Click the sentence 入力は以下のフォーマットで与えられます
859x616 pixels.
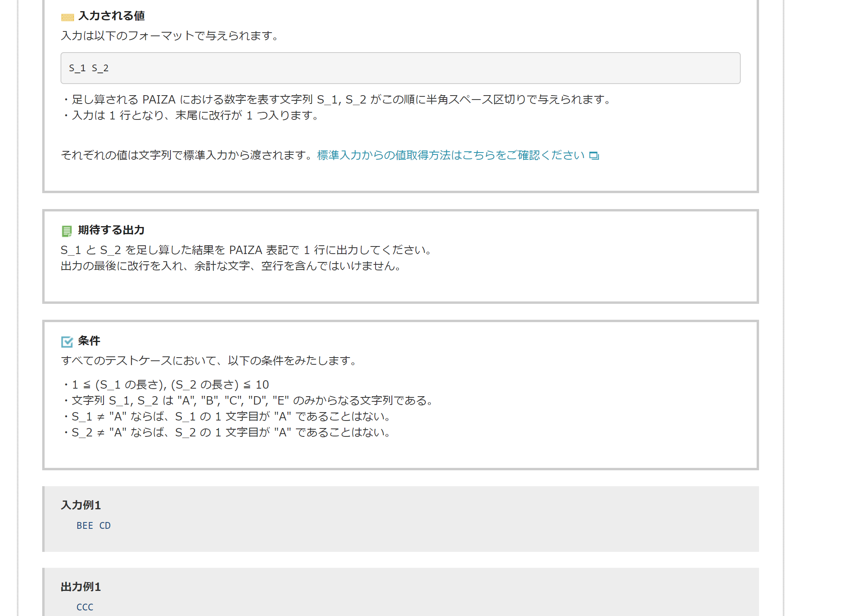170,36
